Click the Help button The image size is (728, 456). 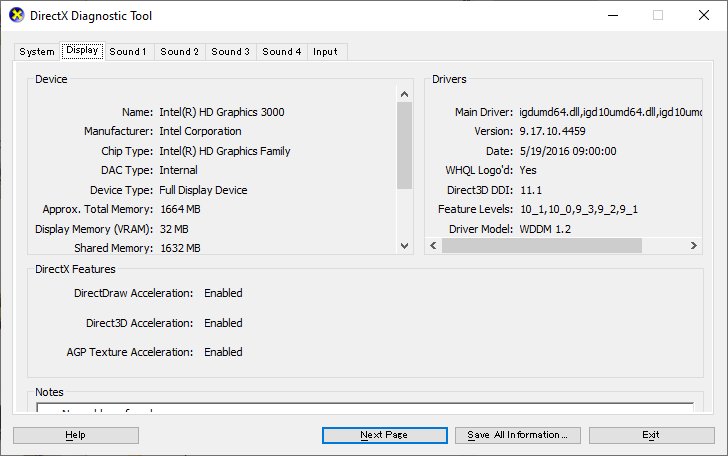click(x=76, y=435)
